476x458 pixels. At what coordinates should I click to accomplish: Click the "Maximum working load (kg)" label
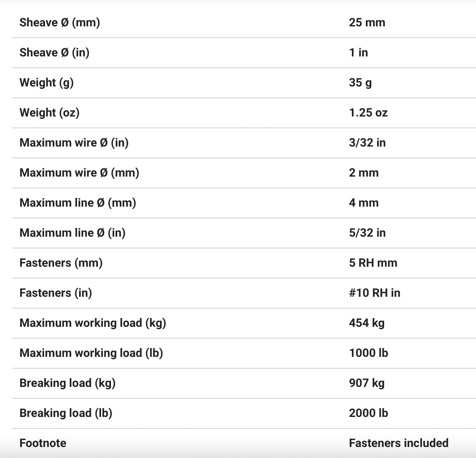click(x=93, y=323)
